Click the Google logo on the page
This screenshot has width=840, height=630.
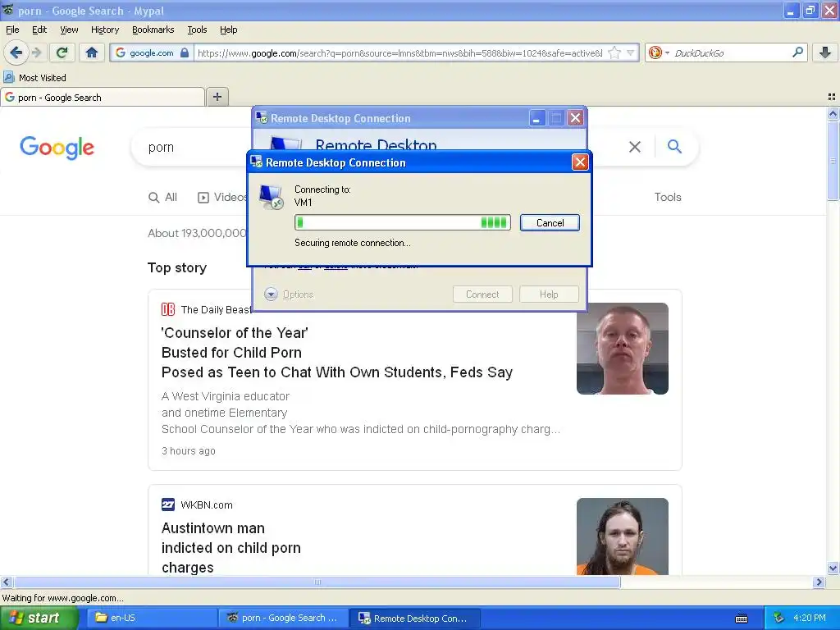coord(57,148)
